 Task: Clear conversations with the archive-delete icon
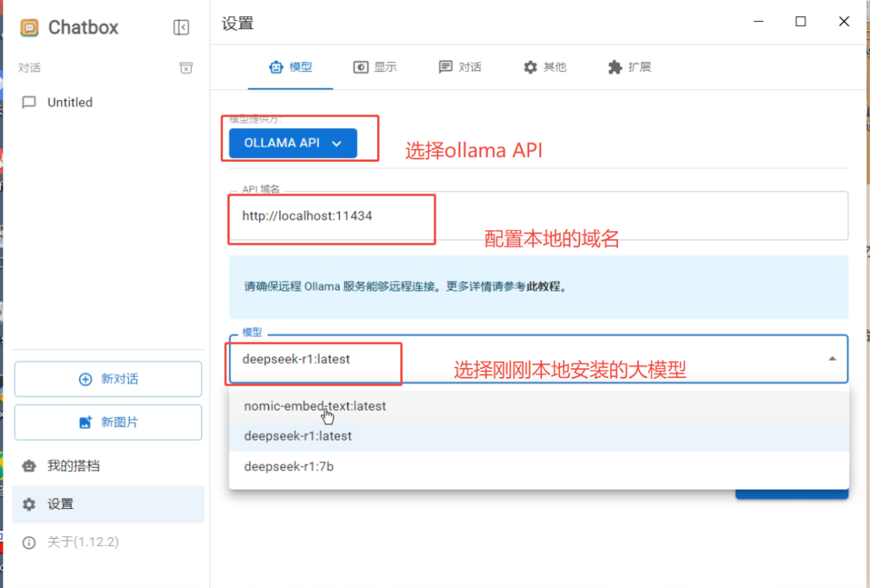[186, 68]
